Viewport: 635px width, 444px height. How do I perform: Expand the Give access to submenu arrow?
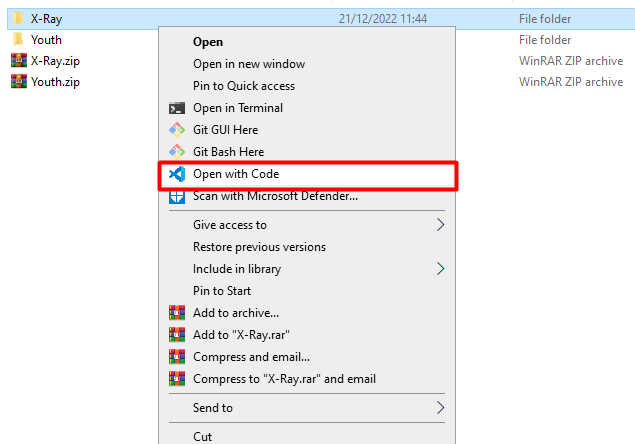[440, 225]
